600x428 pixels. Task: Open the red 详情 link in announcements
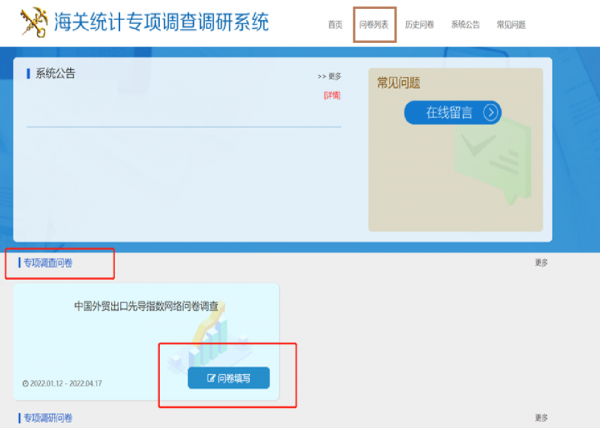pyautogui.click(x=332, y=96)
